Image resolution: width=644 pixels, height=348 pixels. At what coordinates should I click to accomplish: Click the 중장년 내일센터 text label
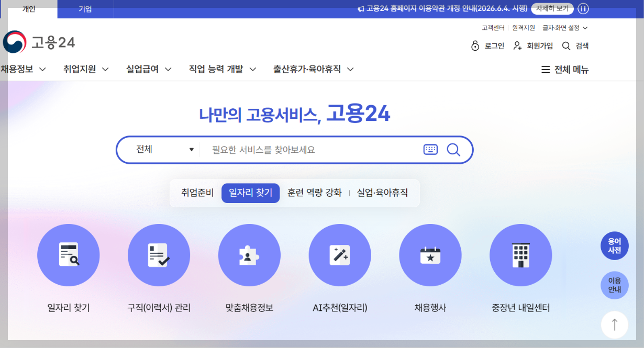click(x=521, y=308)
